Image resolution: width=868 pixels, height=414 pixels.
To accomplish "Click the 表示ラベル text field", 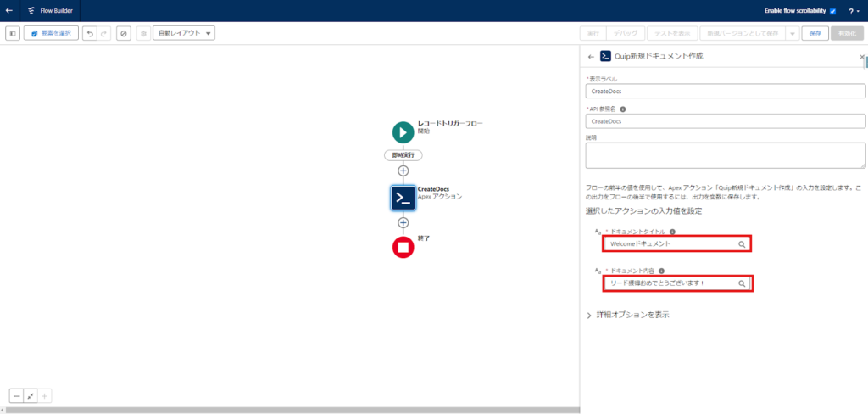I will [x=725, y=90].
